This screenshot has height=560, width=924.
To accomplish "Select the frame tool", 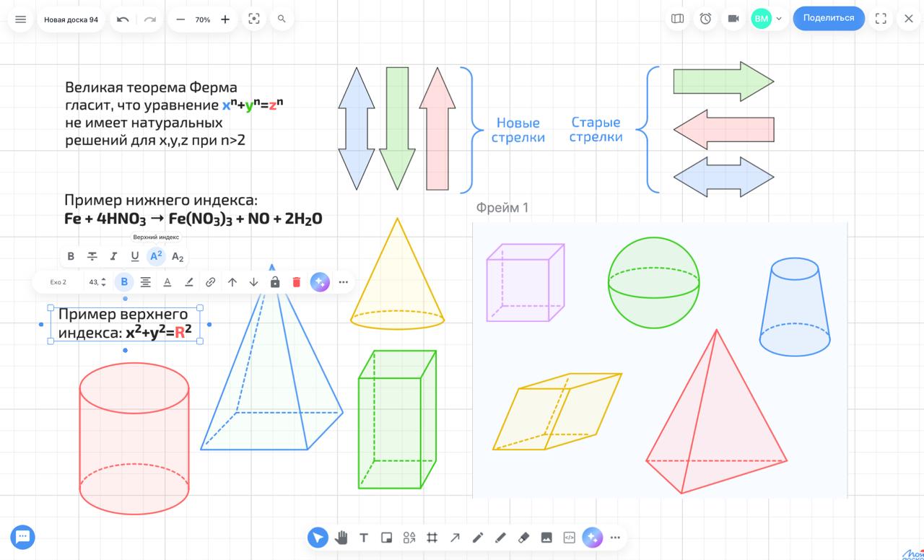I will pos(432,538).
